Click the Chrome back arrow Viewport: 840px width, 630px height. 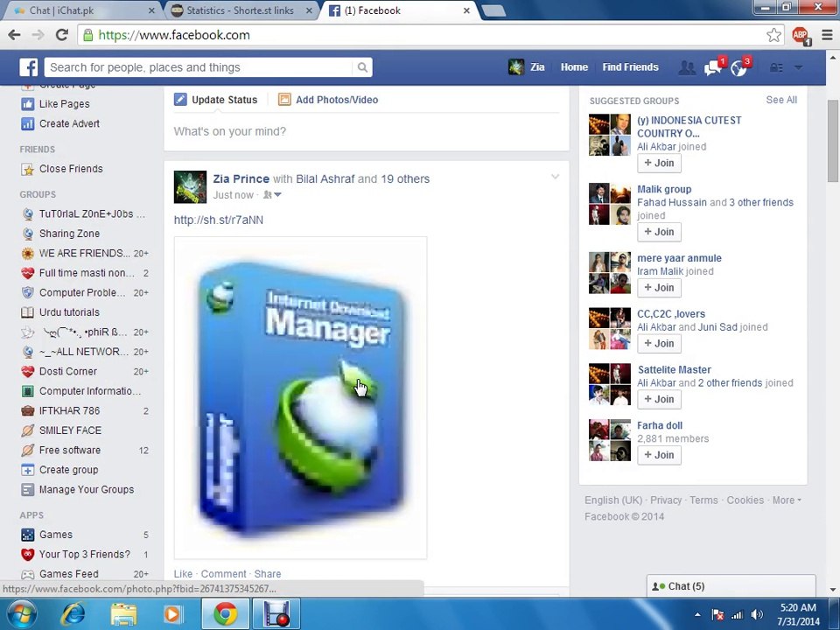pyautogui.click(x=14, y=35)
